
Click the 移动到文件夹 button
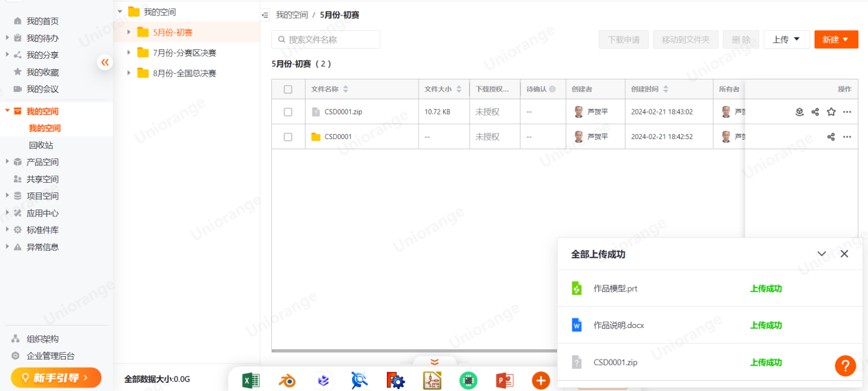(686, 40)
